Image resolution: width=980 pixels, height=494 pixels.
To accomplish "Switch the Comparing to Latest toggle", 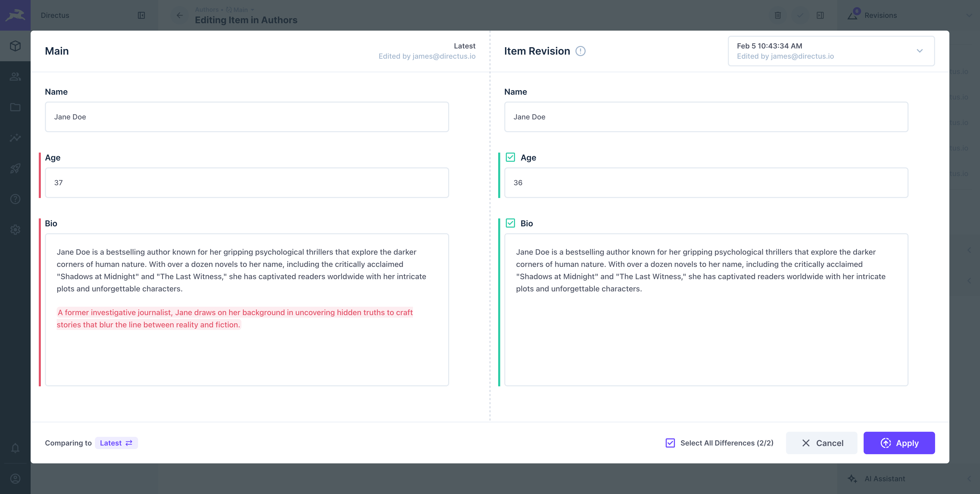I will [116, 443].
